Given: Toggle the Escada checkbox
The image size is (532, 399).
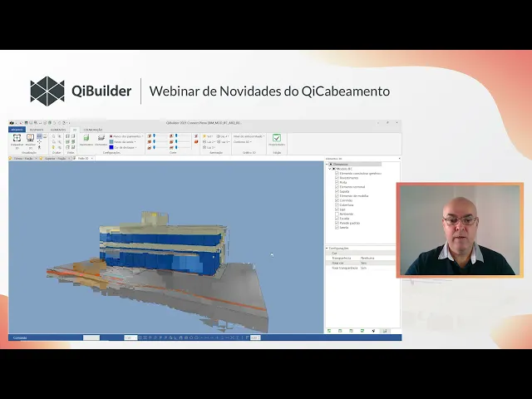Looking at the screenshot, I should click(337, 219).
